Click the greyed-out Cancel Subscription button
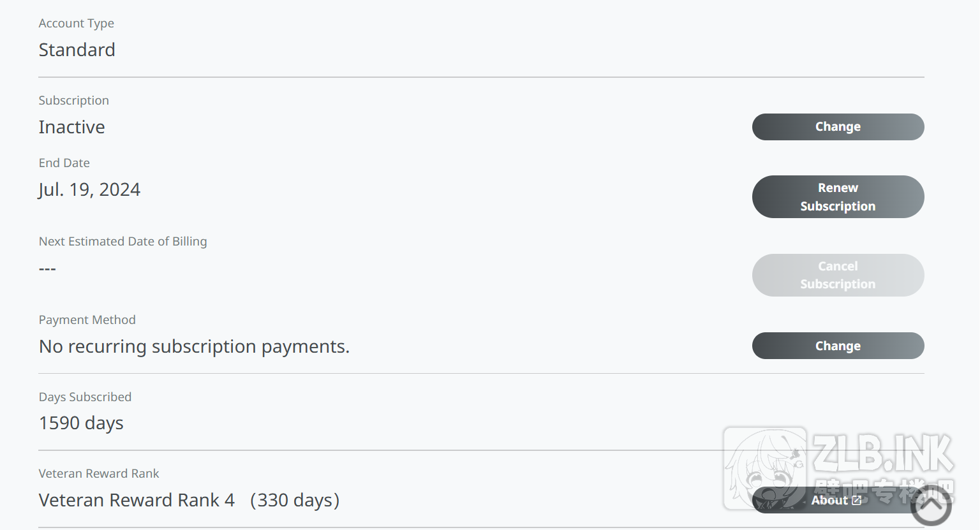Image resolution: width=980 pixels, height=530 pixels. click(x=838, y=276)
